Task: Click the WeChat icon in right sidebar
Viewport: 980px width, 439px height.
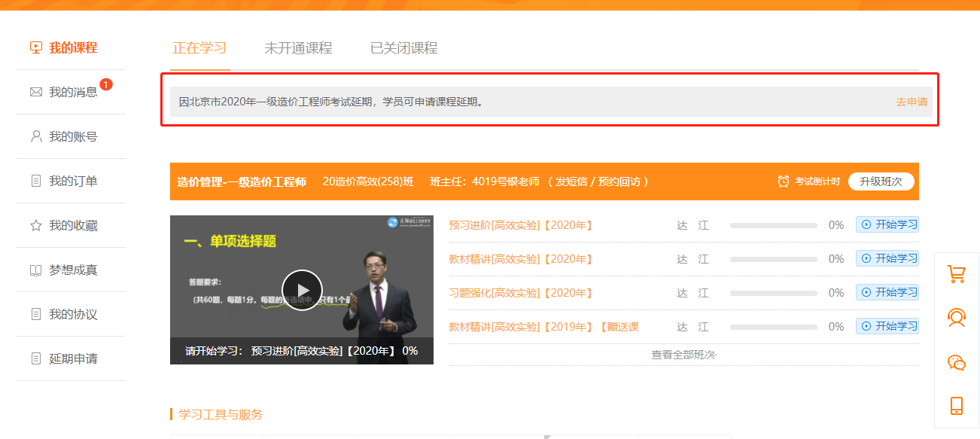Action: click(956, 363)
